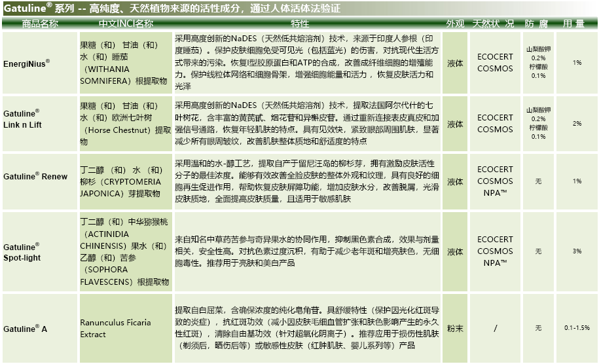Click 无 preservative in Gatuline A row
The height and width of the screenshot is (364, 599).
(538, 328)
